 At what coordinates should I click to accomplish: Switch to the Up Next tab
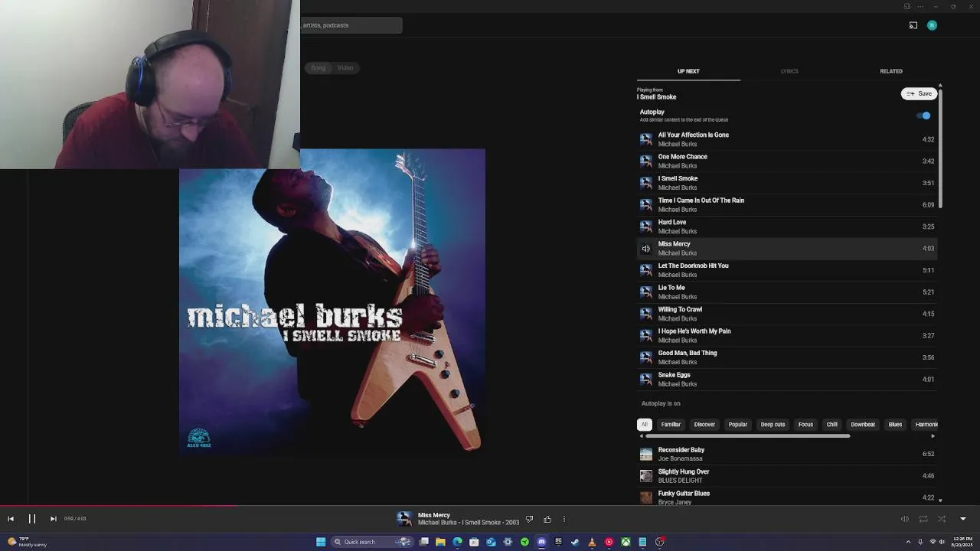click(x=688, y=71)
